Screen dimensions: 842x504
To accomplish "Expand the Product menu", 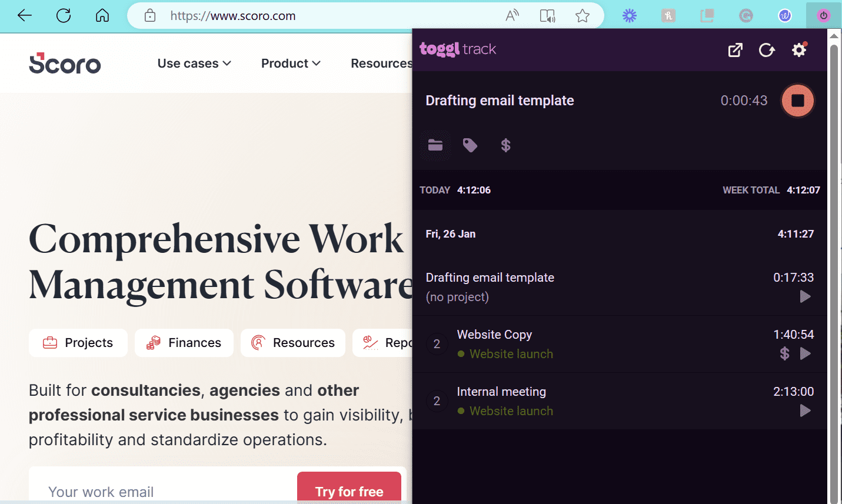I will (x=291, y=64).
